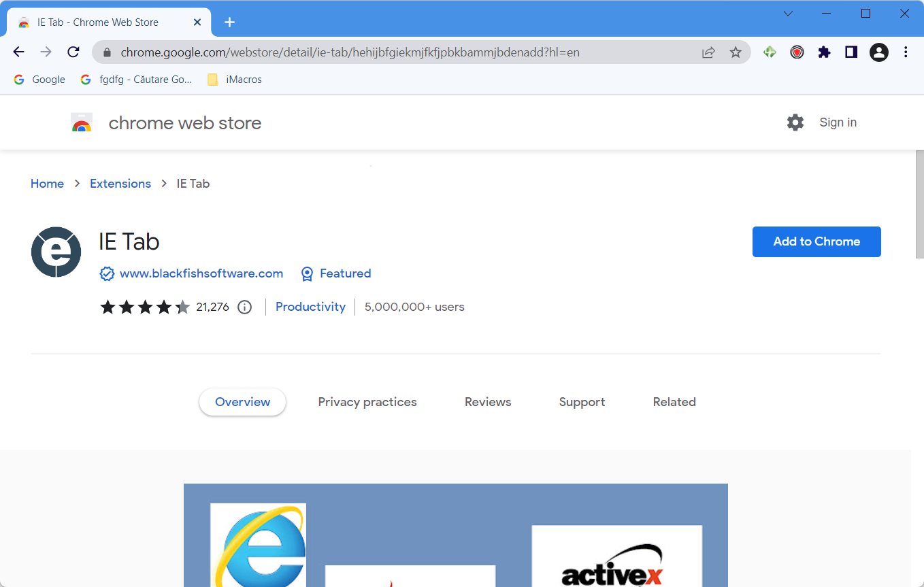Click the share page icon in the address bar
The image size is (924, 587).
pos(708,52)
